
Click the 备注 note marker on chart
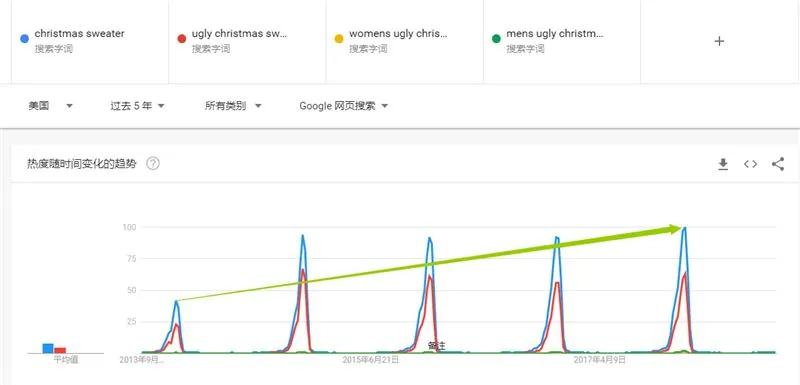pyautogui.click(x=436, y=346)
